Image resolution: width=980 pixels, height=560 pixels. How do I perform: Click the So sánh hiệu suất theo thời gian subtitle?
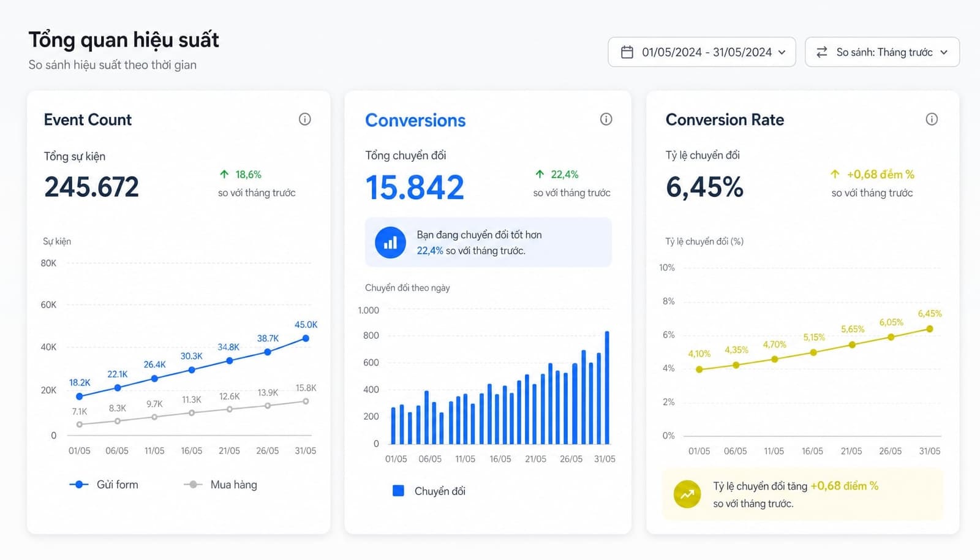tap(113, 65)
